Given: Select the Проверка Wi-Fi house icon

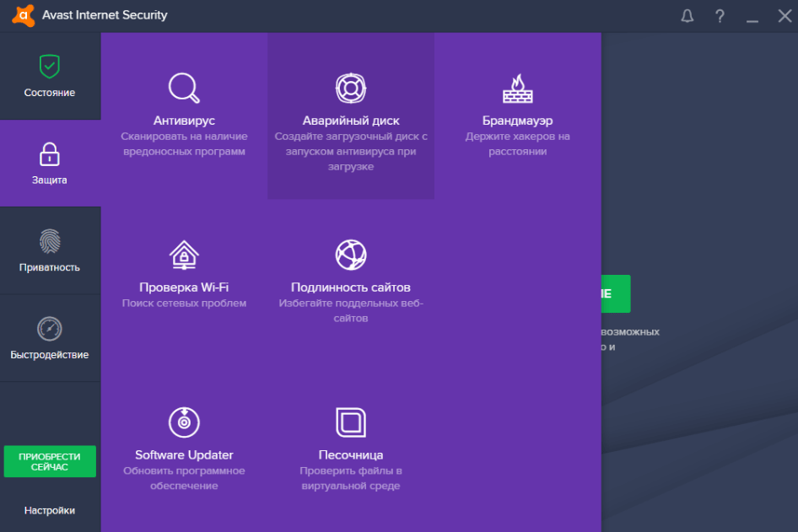Looking at the screenshot, I should pyautogui.click(x=183, y=255).
